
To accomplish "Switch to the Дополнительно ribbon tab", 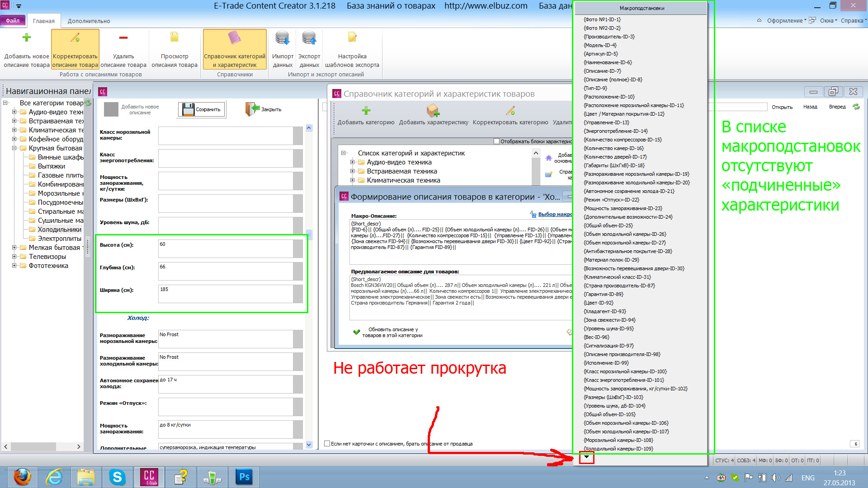I will point(89,21).
